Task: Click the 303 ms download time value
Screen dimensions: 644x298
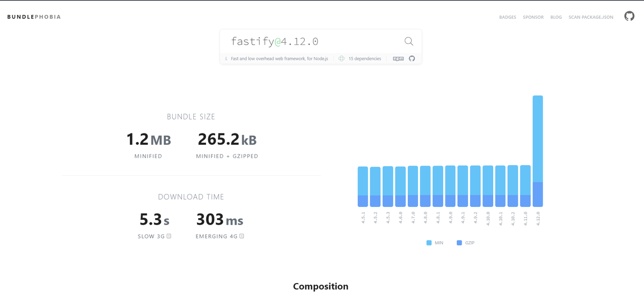Action: tap(219, 220)
